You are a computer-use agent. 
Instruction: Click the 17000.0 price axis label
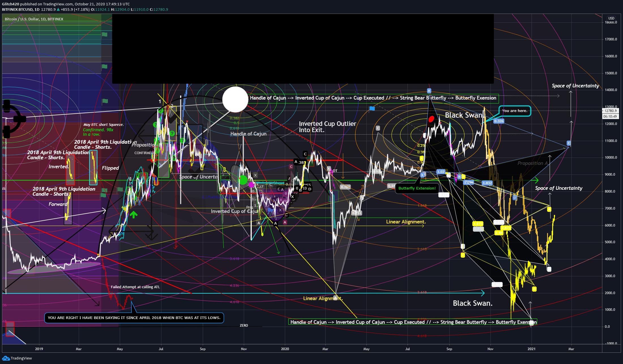611,39
